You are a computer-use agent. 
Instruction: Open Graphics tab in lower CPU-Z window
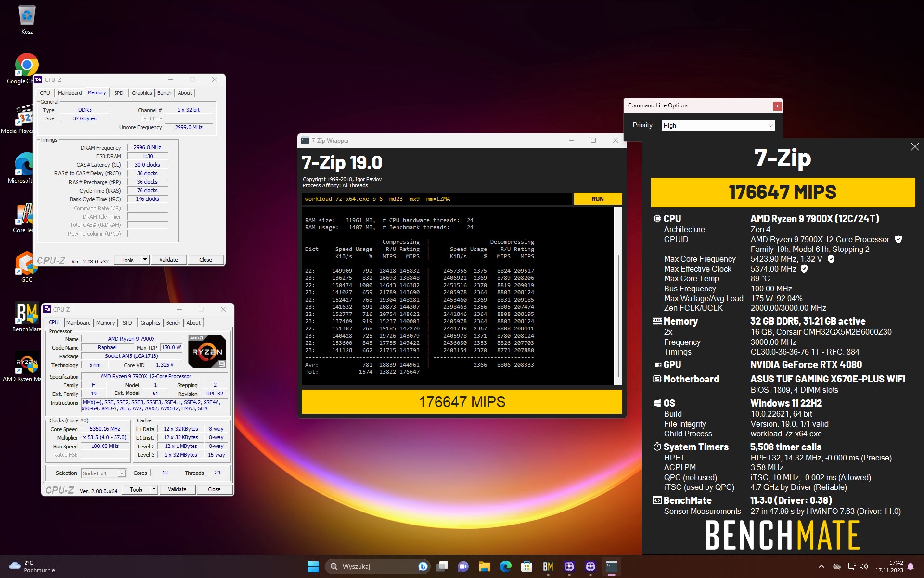pos(150,323)
